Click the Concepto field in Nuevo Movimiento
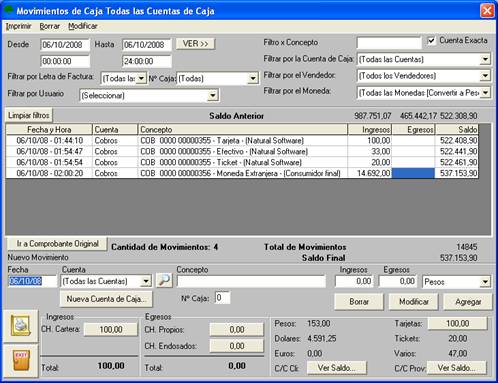 coord(251,281)
